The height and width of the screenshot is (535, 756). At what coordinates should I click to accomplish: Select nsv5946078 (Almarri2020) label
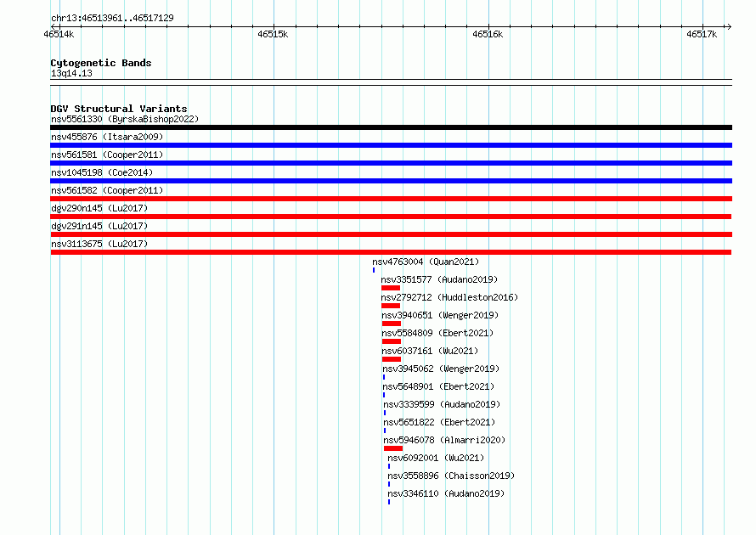pos(444,440)
